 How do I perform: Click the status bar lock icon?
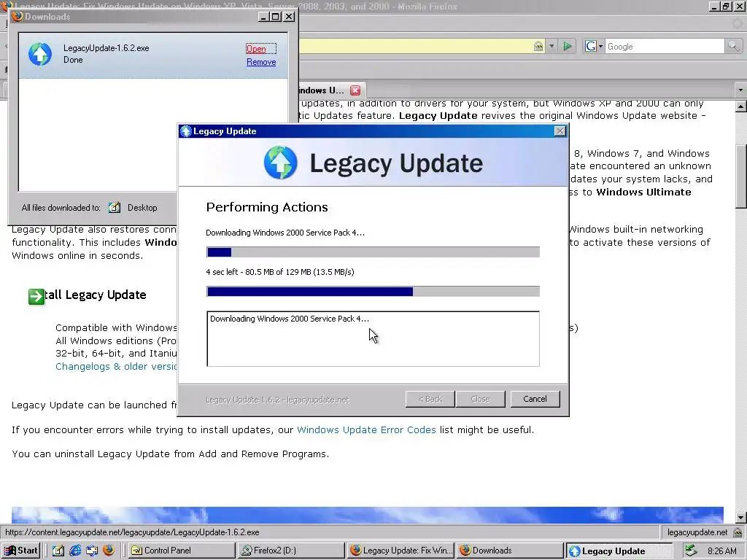pos(738,532)
